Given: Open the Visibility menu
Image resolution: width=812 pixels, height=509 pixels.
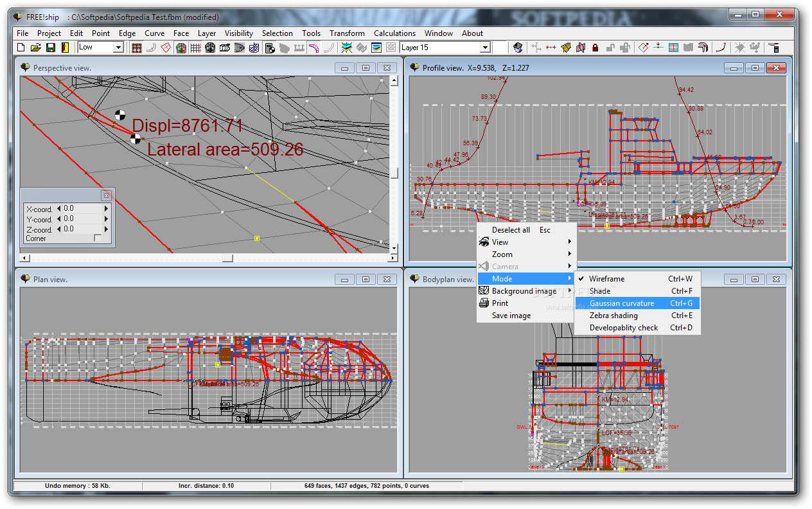Looking at the screenshot, I should (x=239, y=33).
